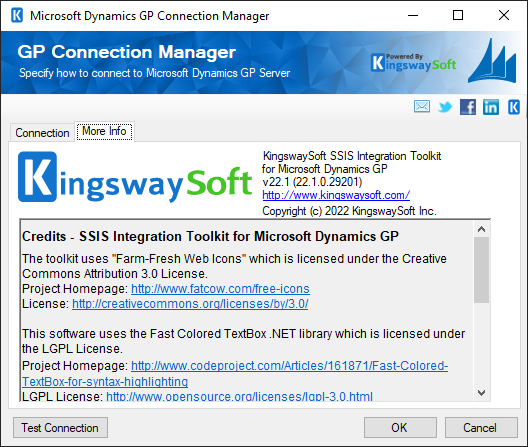The width and height of the screenshot is (528, 447).
Task: Click 'the LGPL License.' text line
Action: pyautogui.click(x=72, y=349)
